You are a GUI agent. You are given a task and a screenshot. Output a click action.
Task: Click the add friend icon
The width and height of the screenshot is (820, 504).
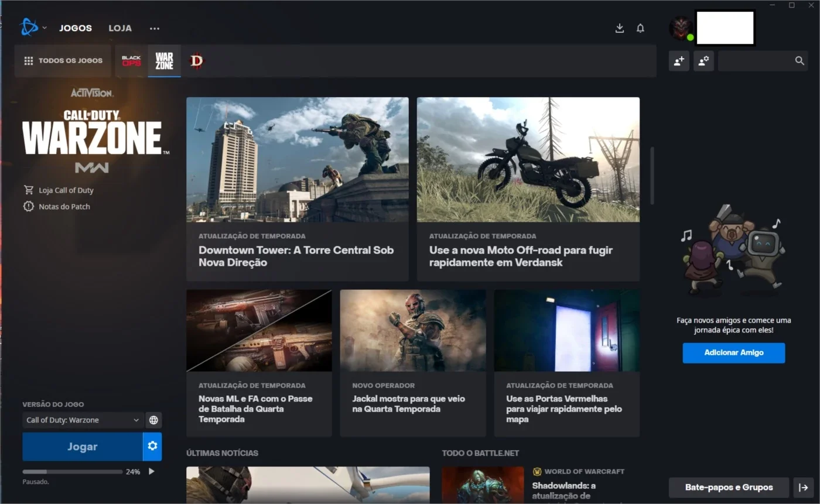point(679,61)
